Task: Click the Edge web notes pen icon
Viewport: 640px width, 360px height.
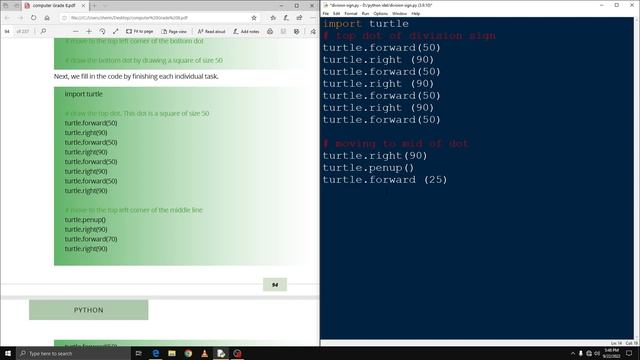Action: click(x=286, y=18)
